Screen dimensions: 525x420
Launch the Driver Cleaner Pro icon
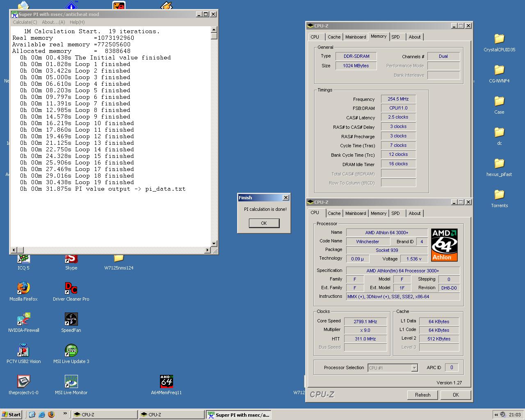(x=71, y=288)
